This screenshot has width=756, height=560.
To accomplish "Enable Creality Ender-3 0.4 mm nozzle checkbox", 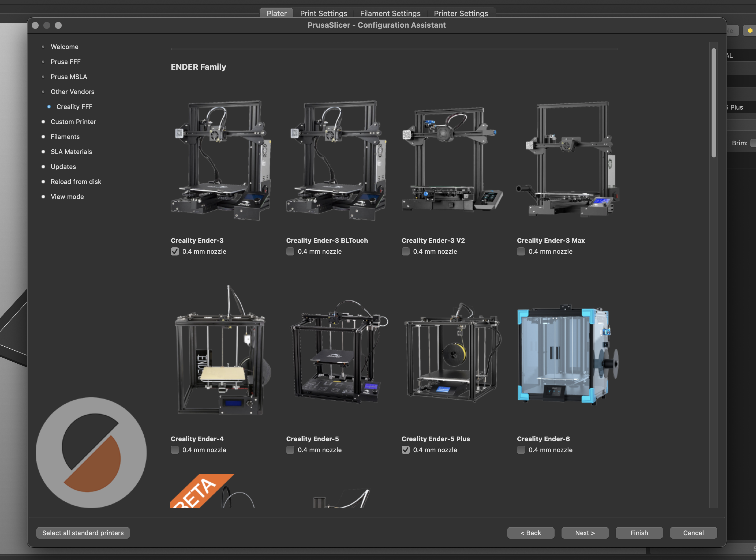I will (175, 251).
